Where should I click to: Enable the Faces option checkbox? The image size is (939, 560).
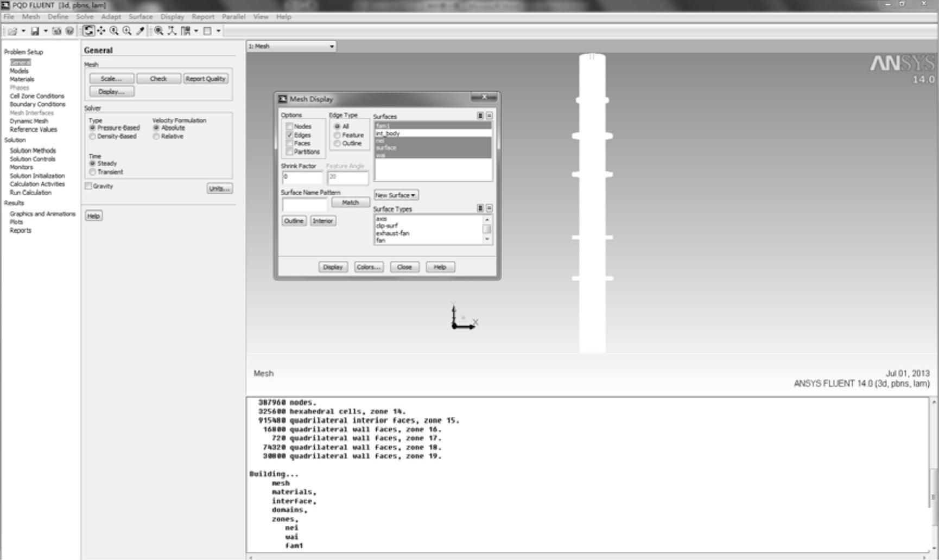[x=289, y=143]
